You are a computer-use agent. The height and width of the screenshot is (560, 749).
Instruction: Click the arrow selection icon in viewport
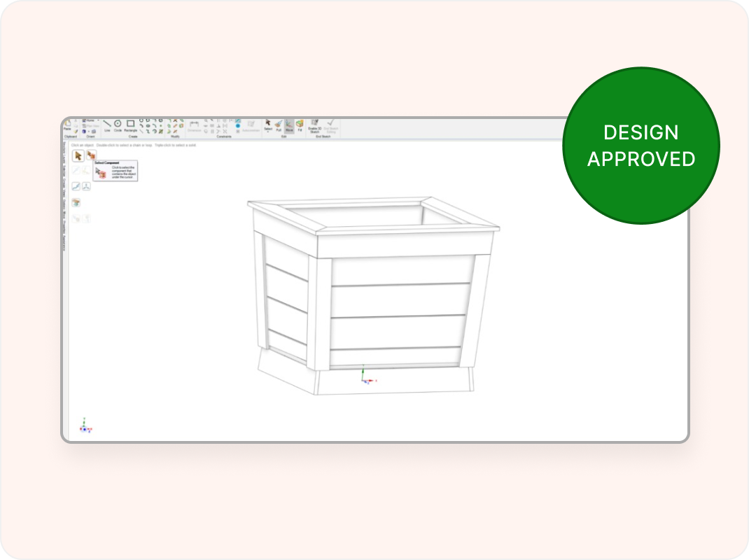(78, 156)
